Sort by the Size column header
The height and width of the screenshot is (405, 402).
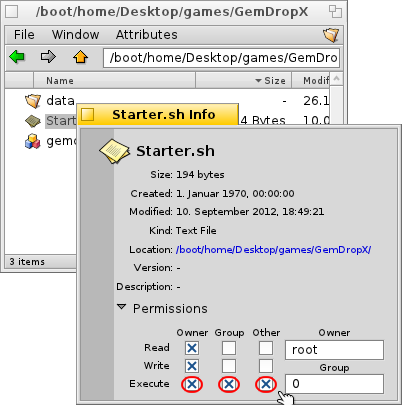click(244, 80)
